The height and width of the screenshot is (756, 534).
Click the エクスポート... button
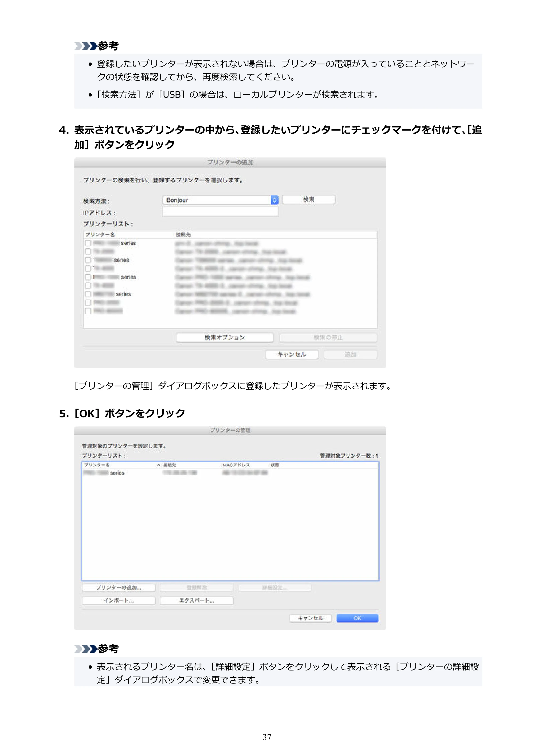197,600
